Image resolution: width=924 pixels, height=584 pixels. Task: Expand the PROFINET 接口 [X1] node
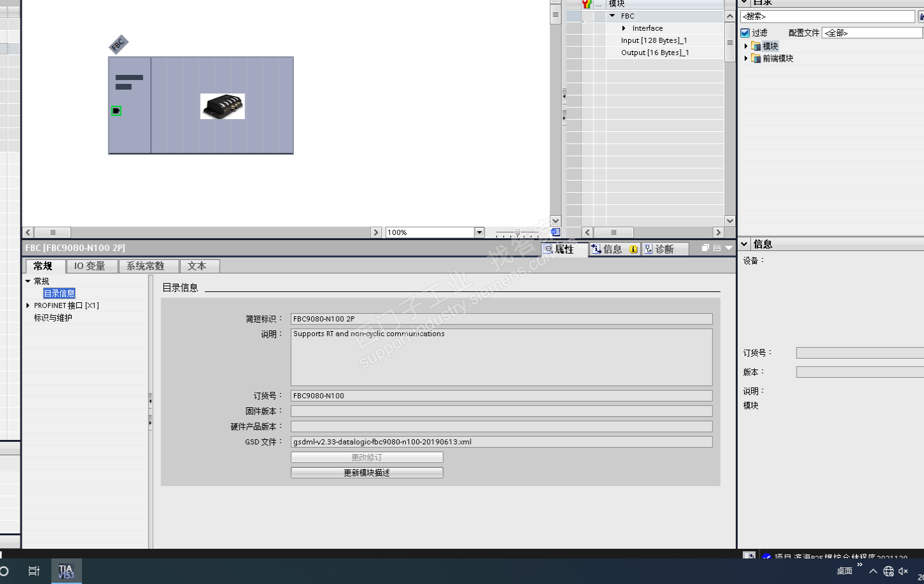28,305
